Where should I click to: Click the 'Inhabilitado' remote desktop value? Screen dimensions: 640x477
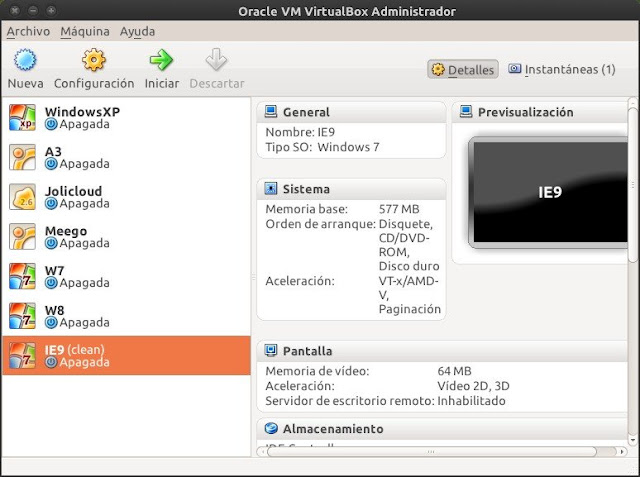(x=471, y=401)
